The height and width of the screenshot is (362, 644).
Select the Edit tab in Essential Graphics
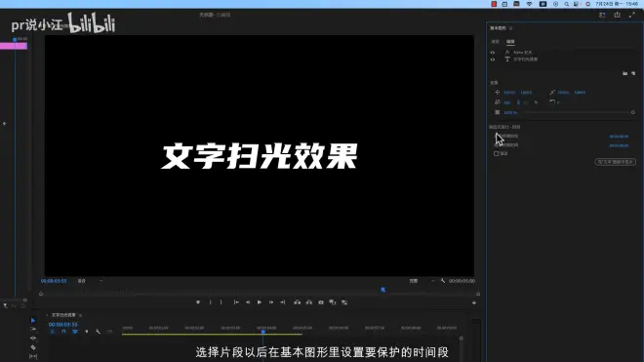[x=510, y=42]
